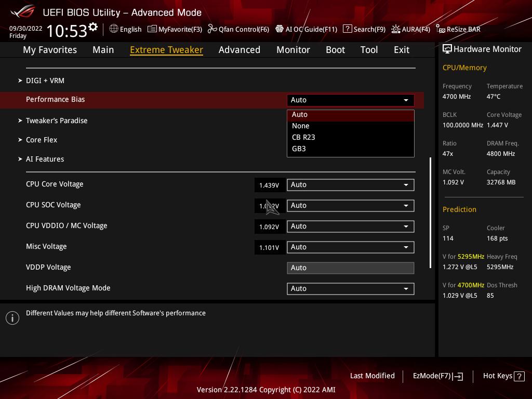
Task: Go to the Advanced tab
Action: 240,50
